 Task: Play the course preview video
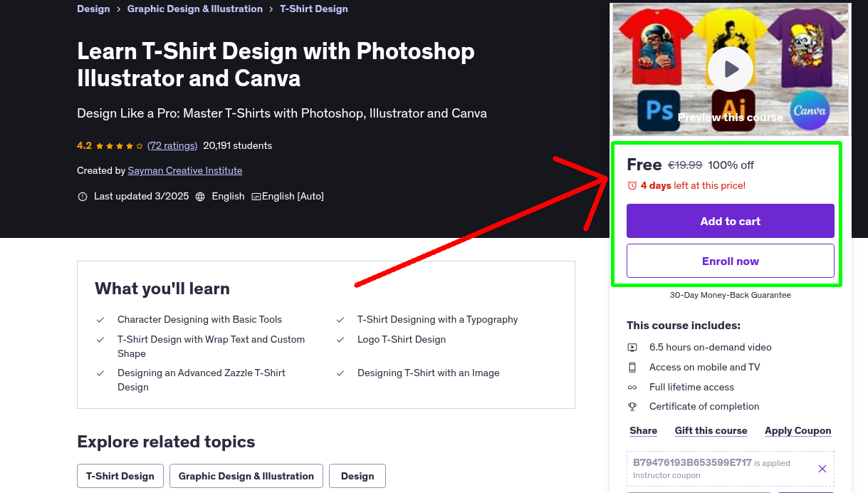(x=730, y=69)
